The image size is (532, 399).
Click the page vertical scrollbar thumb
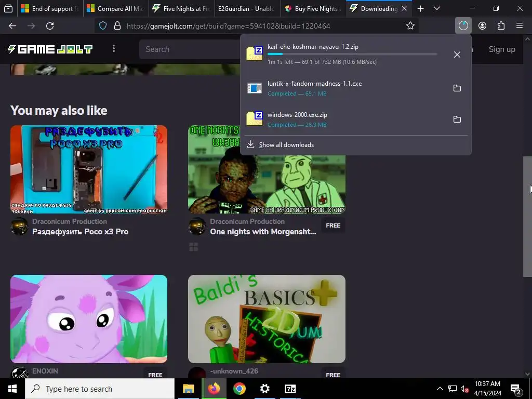(x=528, y=217)
